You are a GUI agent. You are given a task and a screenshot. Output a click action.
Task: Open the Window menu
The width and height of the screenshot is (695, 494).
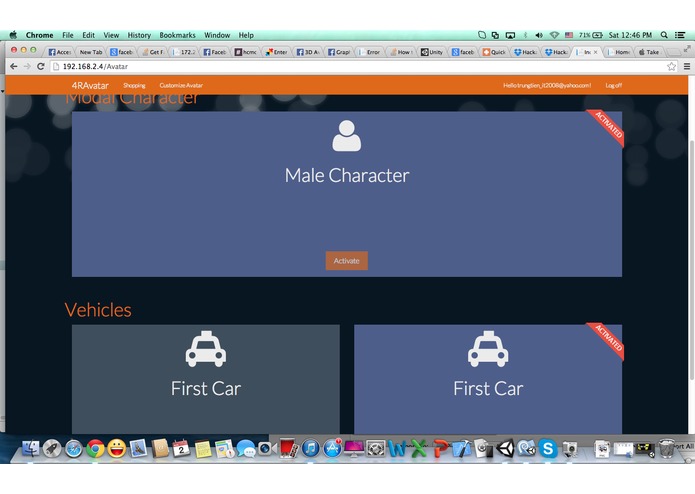tap(217, 35)
